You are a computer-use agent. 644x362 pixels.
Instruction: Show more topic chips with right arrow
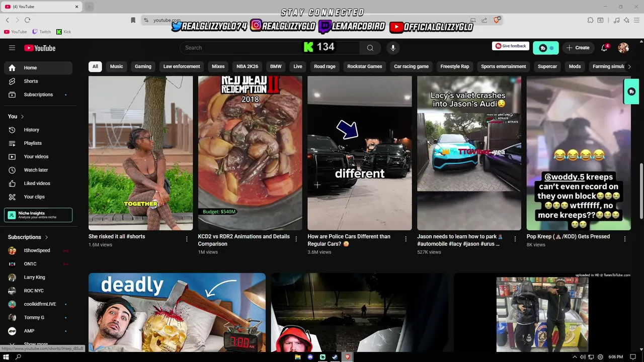(x=629, y=66)
